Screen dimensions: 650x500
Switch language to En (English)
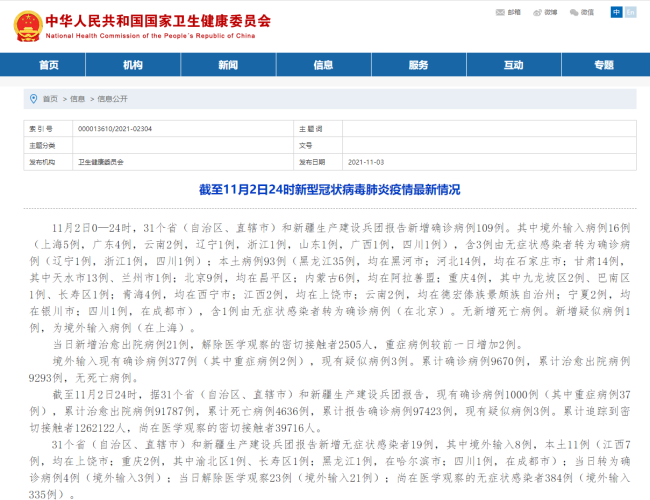[632, 12]
